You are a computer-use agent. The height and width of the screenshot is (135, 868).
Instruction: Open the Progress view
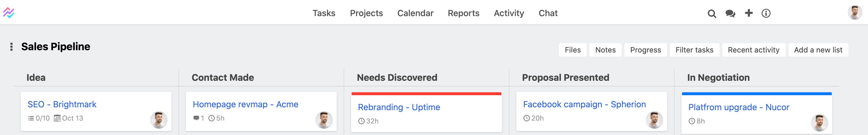click(645, 50)
